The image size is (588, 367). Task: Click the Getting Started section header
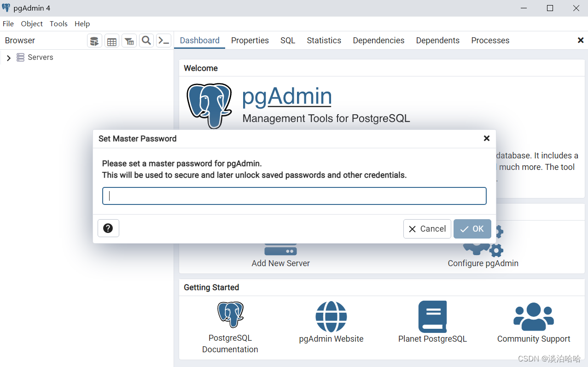click(211, 287)
